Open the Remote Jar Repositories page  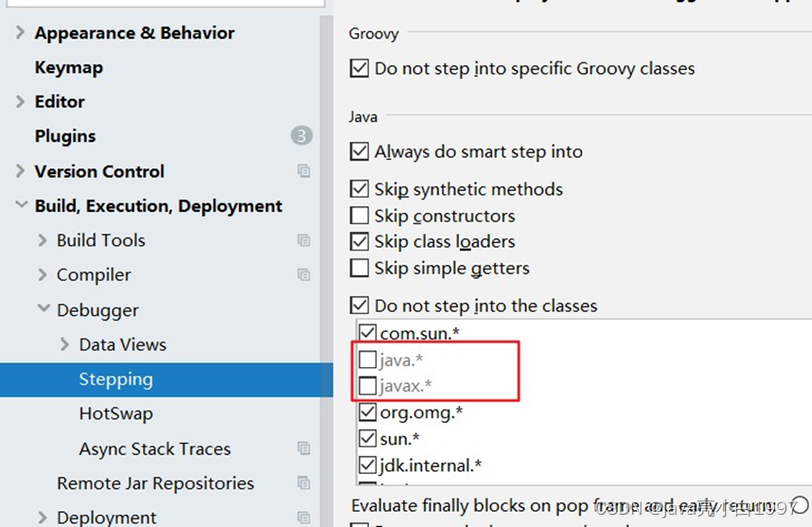[x=155, y=483]
